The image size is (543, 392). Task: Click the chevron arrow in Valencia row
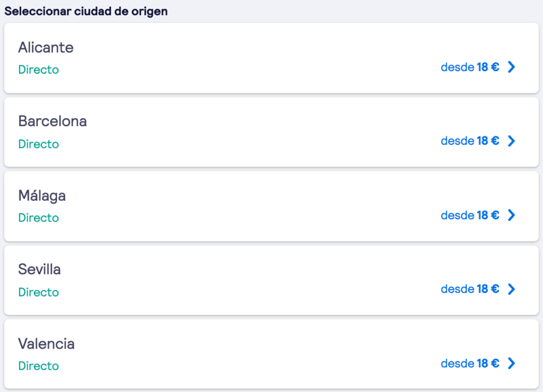pos(512,363)
